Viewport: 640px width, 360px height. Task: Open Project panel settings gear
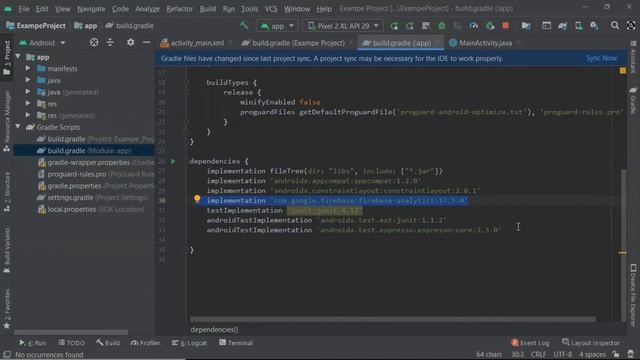pos(130,42)
